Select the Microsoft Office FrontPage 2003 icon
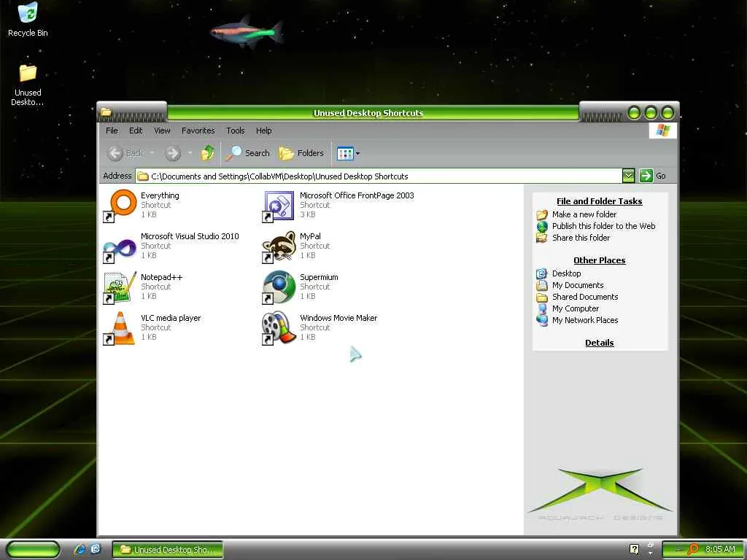This screenshot has height=560, width=747. [279, 206]
